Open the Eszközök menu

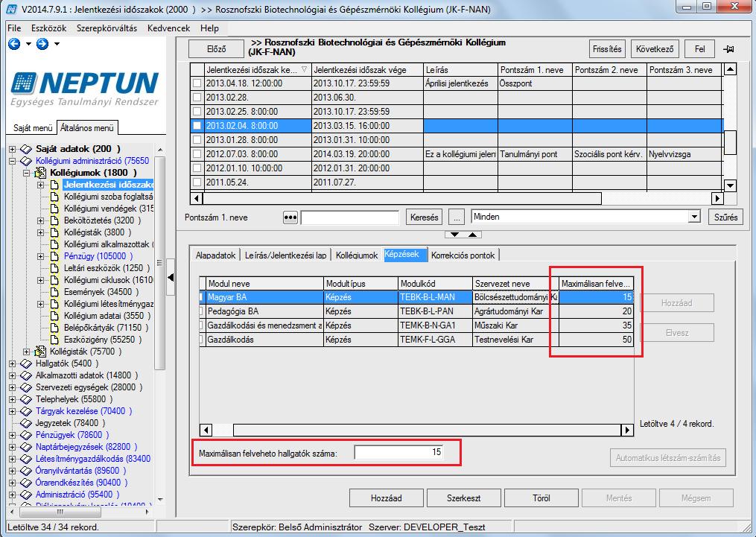tap(48, 28)
